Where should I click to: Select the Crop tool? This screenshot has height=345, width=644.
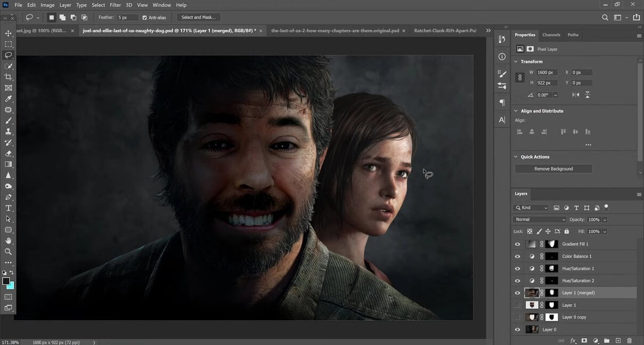(x=8, y=77)
